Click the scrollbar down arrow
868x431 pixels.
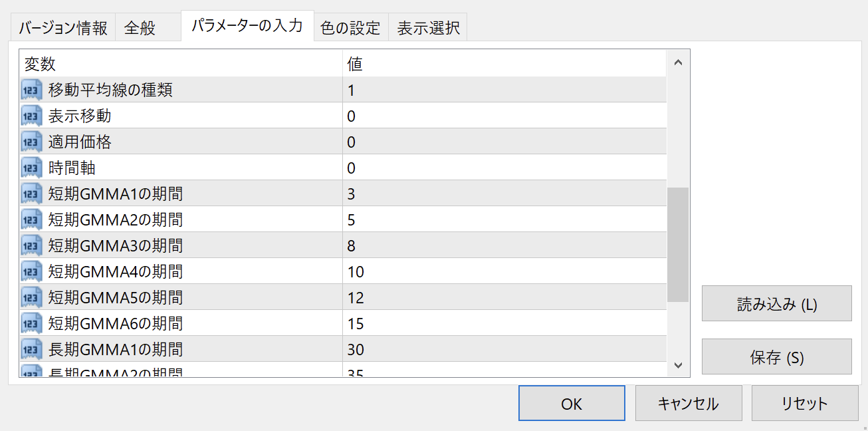pos(678,364)
